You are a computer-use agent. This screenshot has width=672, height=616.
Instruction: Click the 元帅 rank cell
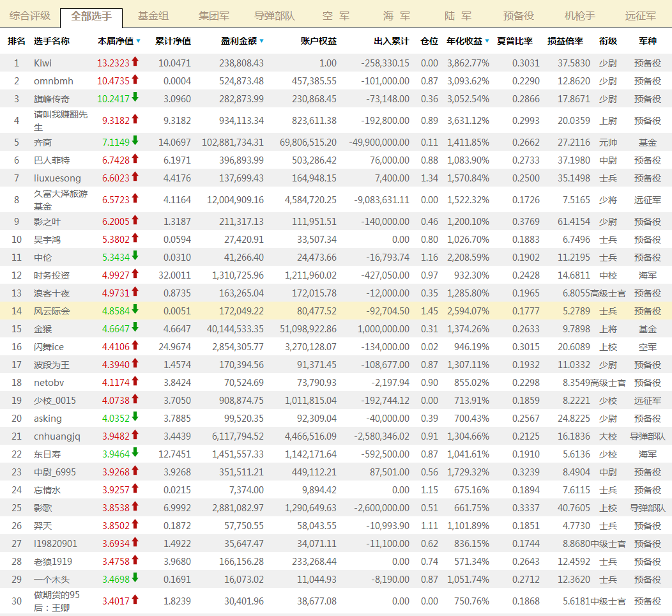click(x=608, y=142)
